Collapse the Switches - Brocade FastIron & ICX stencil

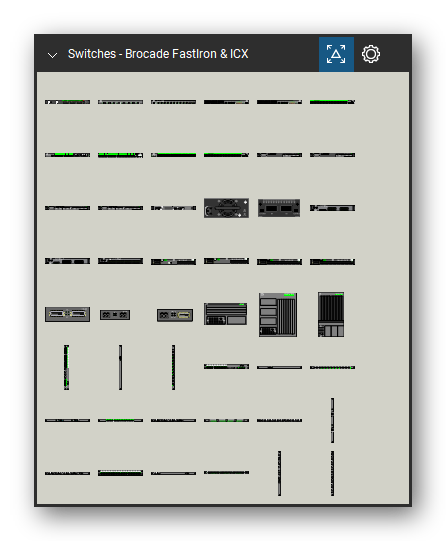point(52,55)
